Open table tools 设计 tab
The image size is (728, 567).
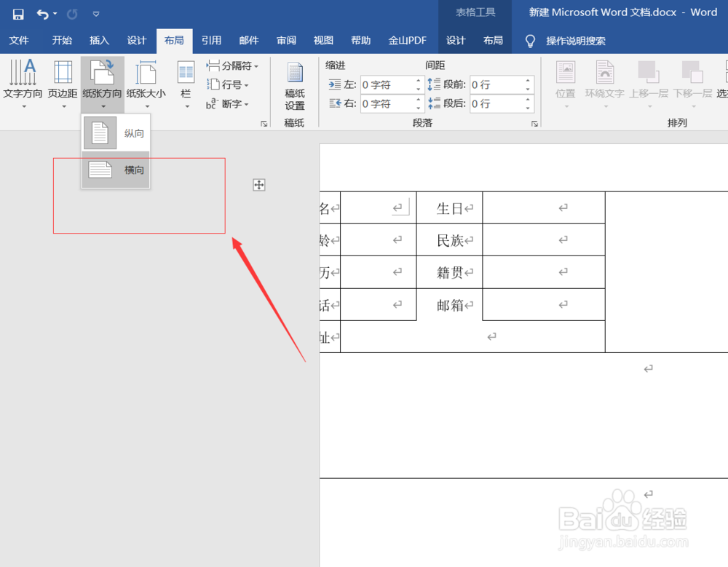[x=456, y=41]
